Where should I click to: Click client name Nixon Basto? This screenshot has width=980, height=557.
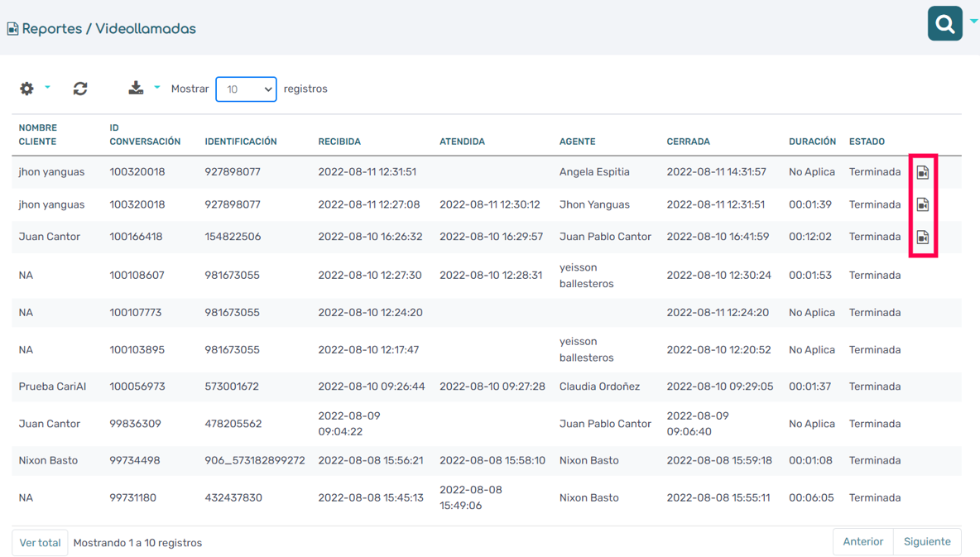[48, 461]
